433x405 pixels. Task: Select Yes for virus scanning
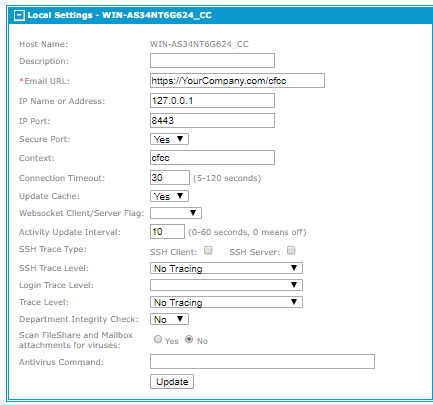[158, 339]
